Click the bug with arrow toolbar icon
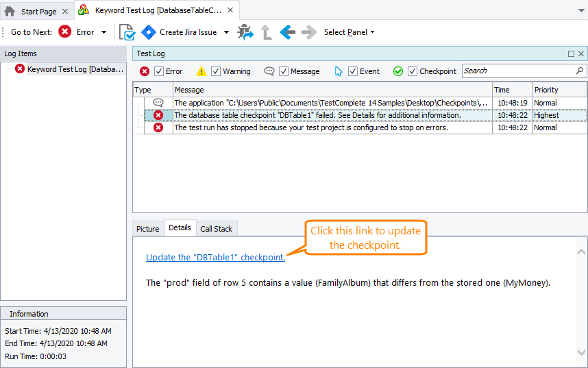This screenshot has width=588, height=368. click(x=245, y=32)
